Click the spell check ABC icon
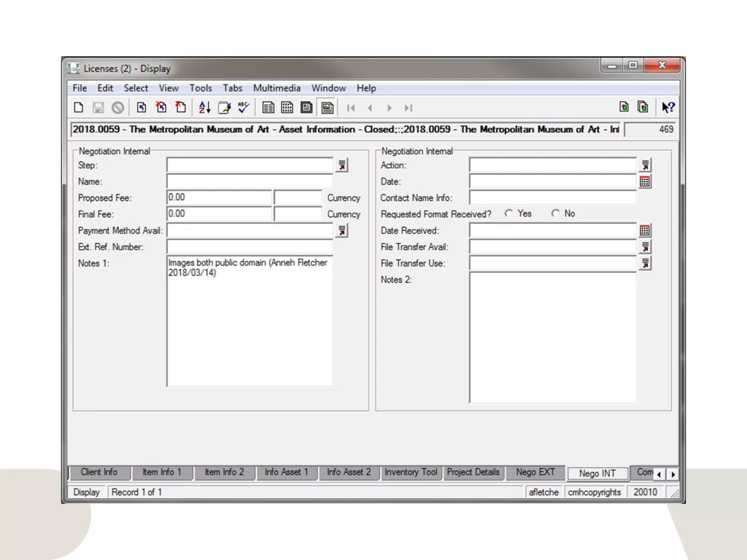 click(243, 108)
